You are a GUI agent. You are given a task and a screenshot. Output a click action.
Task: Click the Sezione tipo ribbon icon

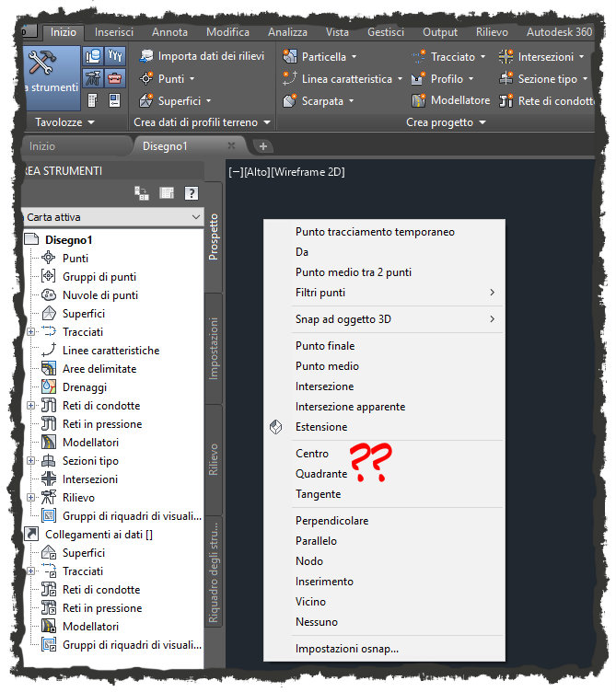[x=506, y=78]
